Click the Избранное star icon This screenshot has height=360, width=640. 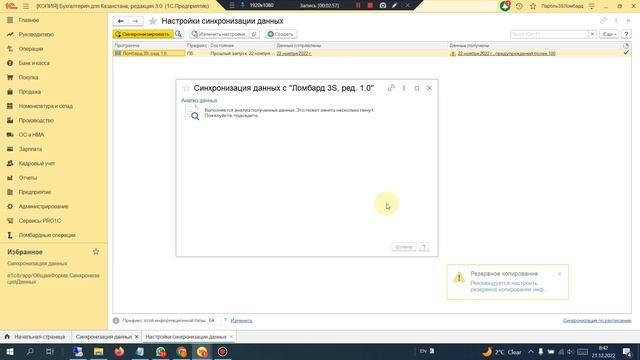click(x=96, y=252)
